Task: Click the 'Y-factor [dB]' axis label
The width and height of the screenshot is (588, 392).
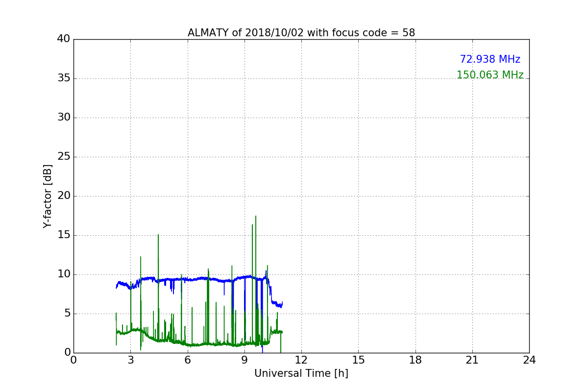Action: [x=48, y=196]
